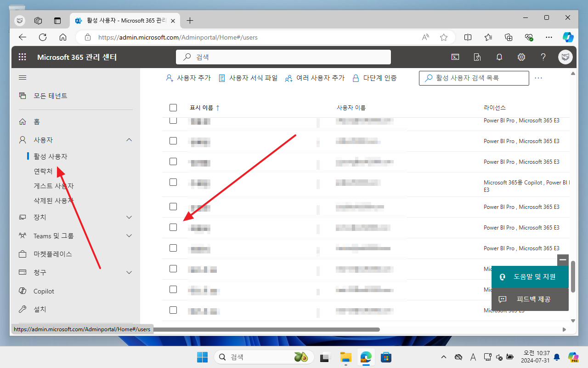Open Edge Copilot sidebar icon
Screen dimensions: 588x368
[568, 37]
